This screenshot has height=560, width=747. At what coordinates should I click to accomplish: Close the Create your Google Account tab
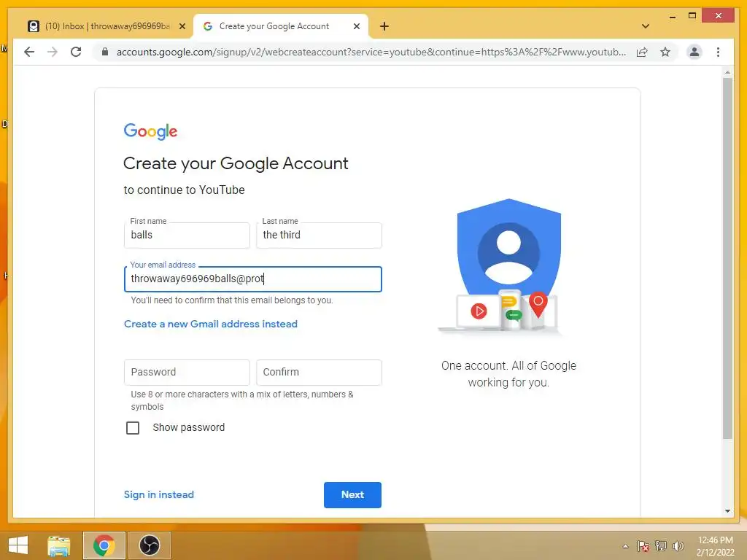click(x=356, y=26)
